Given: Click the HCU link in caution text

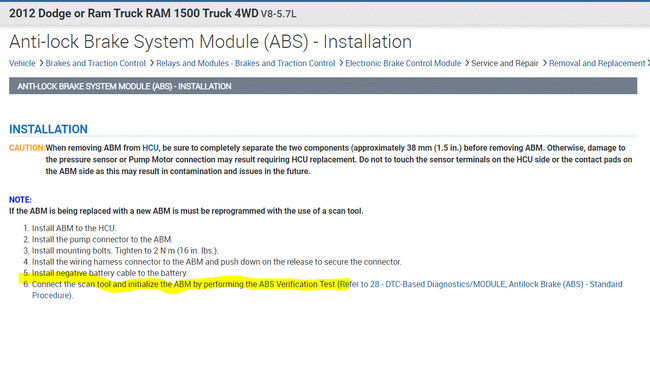Looking at the screenshot, I should pyautogui.click(x=150, y=148).
